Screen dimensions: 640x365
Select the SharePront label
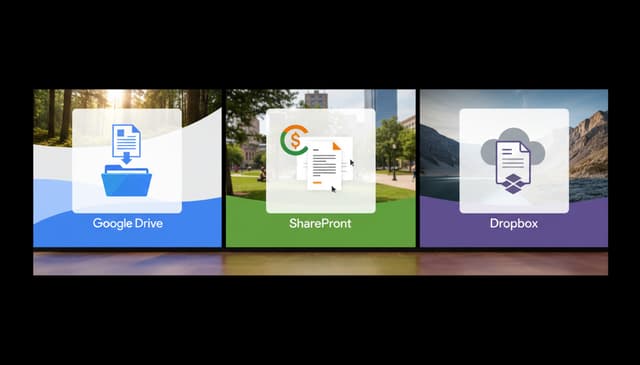click(x=320, y=223)
